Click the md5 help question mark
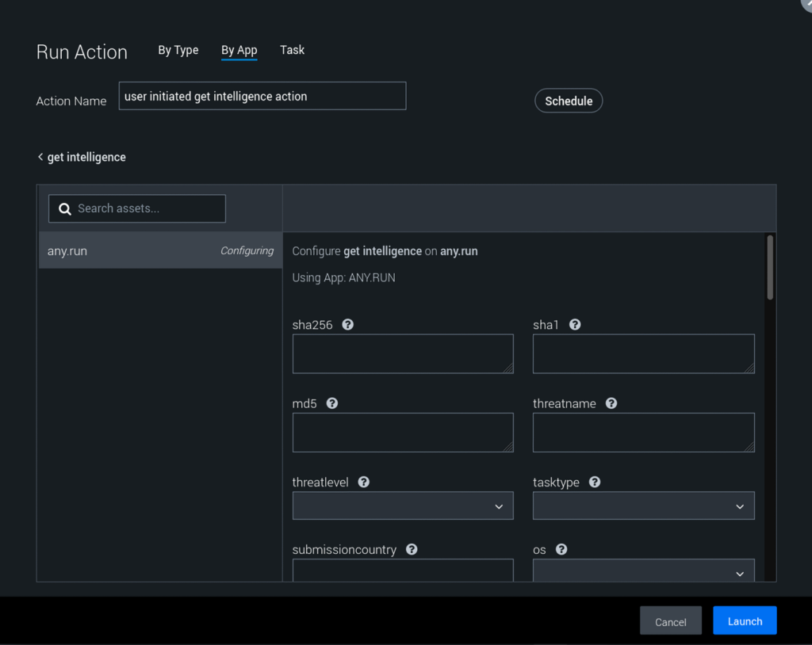This screenshot has width=812, height=645. point(332,403)
